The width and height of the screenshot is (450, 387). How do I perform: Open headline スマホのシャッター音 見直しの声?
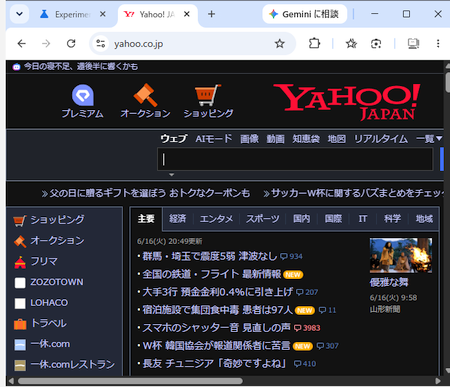tap(216, 328)
